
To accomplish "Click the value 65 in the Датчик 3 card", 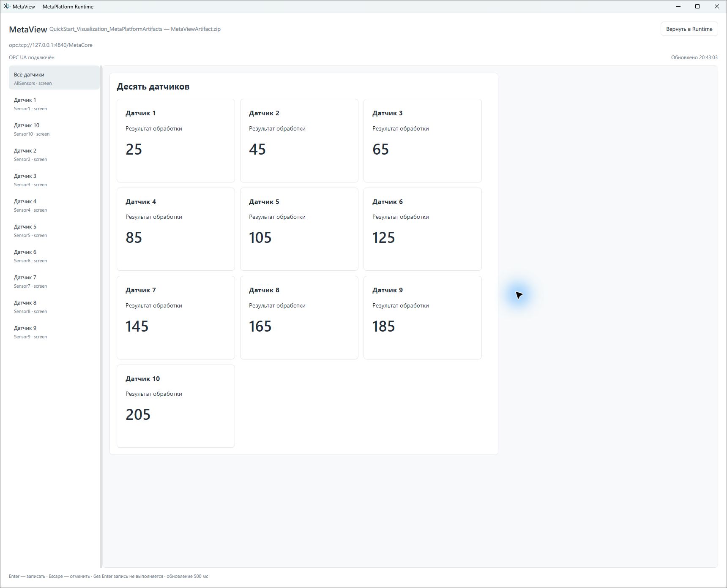I will pos(380,149).
